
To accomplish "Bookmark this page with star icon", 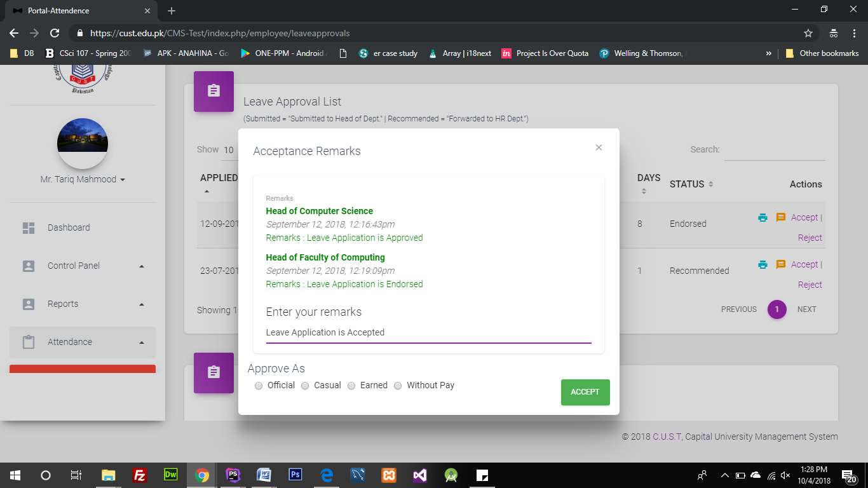I will [808, 33].
